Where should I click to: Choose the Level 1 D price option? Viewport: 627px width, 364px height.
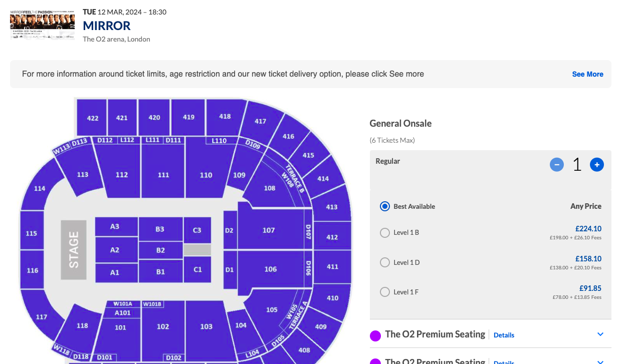385,262
